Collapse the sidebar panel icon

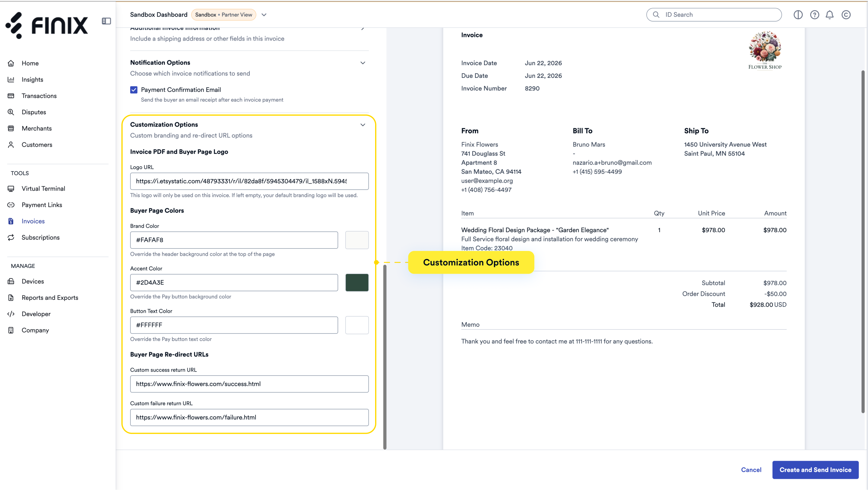click(x=106, y=21)
